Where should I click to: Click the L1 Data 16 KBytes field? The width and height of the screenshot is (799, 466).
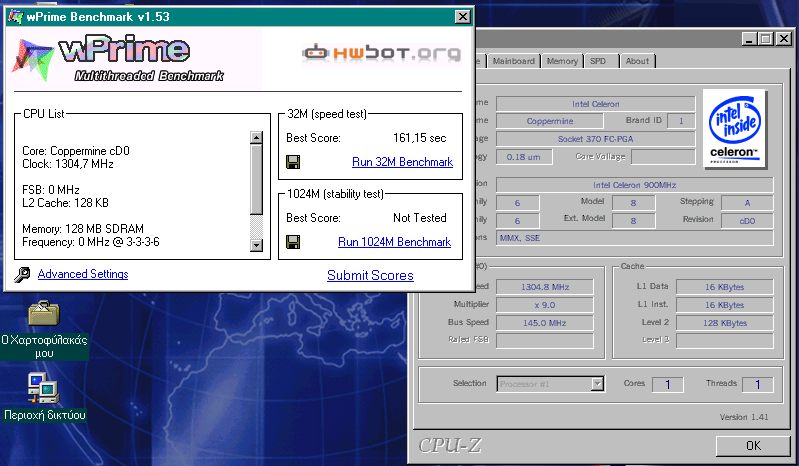tap(725, 287)
